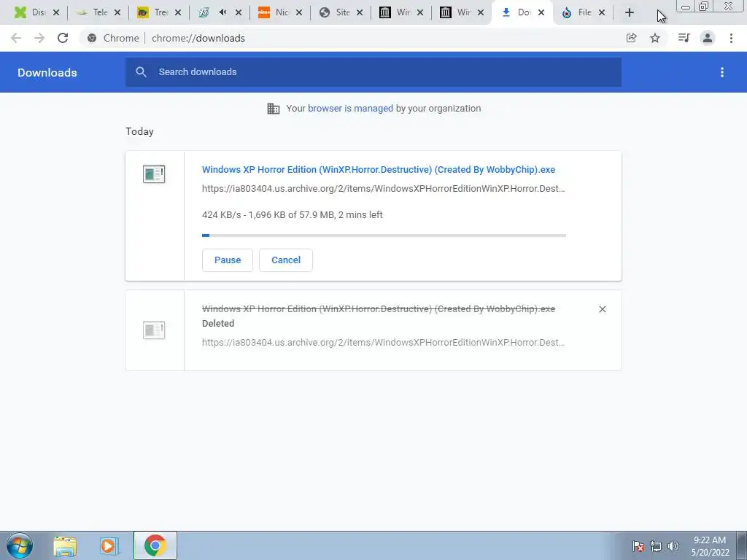
Task: Close the File tab
Action: (x=602, y=12)
